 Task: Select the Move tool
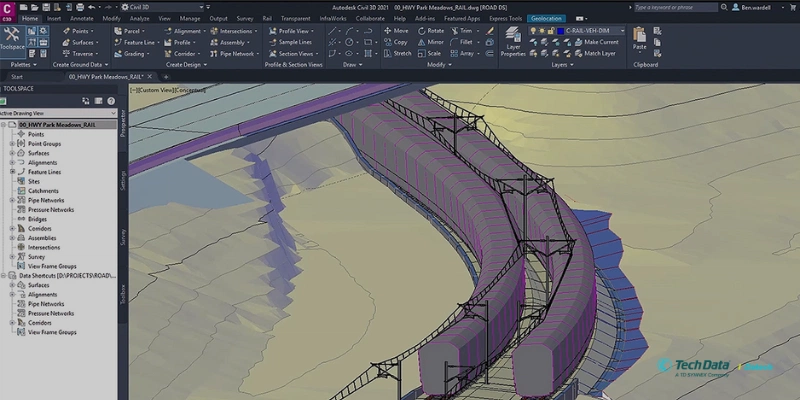coord(396,31)
